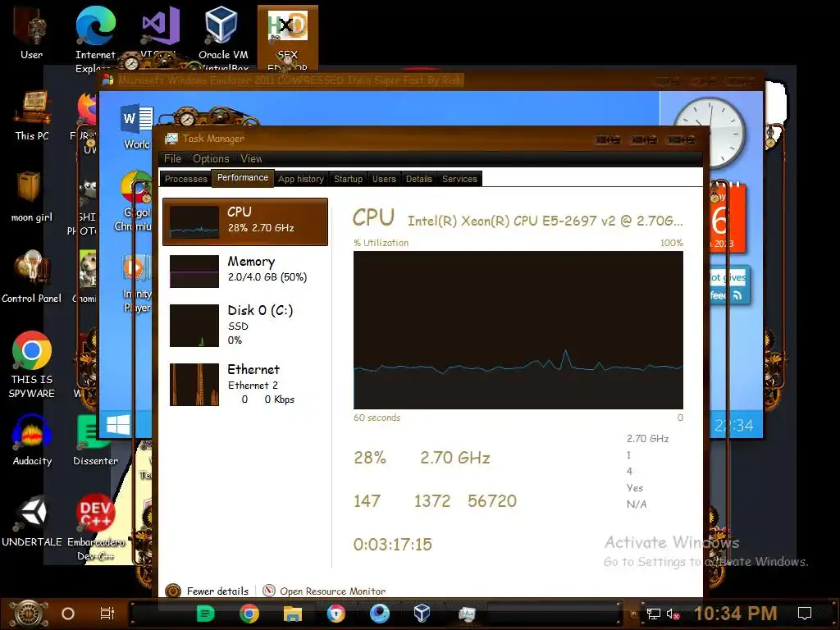Select the CPU performance entry
This screenshot has width=840, height=630.
click(x=245, y=221)
